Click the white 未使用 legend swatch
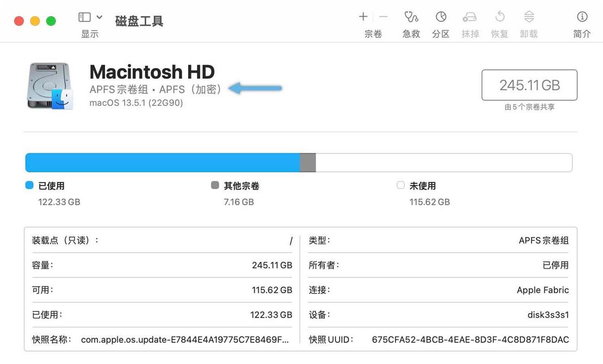The height and width of the screenshot is (364, 603). coord(401,186)
